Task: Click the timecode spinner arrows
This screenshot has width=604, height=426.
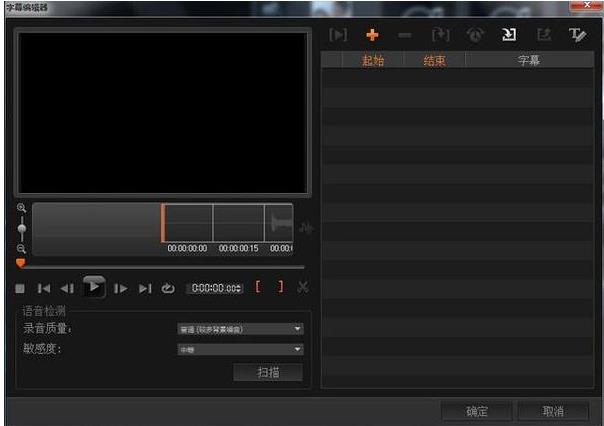Action: [239, 288]
